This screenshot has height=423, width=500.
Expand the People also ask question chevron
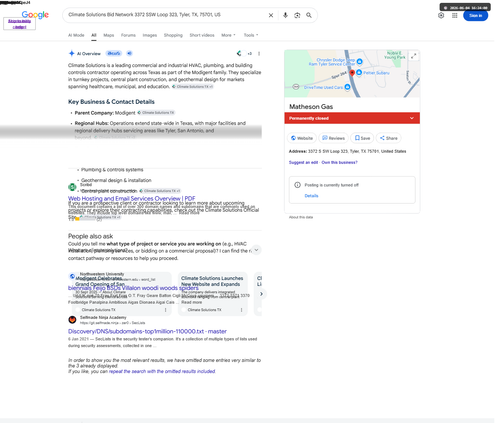[x=256, y=250]
